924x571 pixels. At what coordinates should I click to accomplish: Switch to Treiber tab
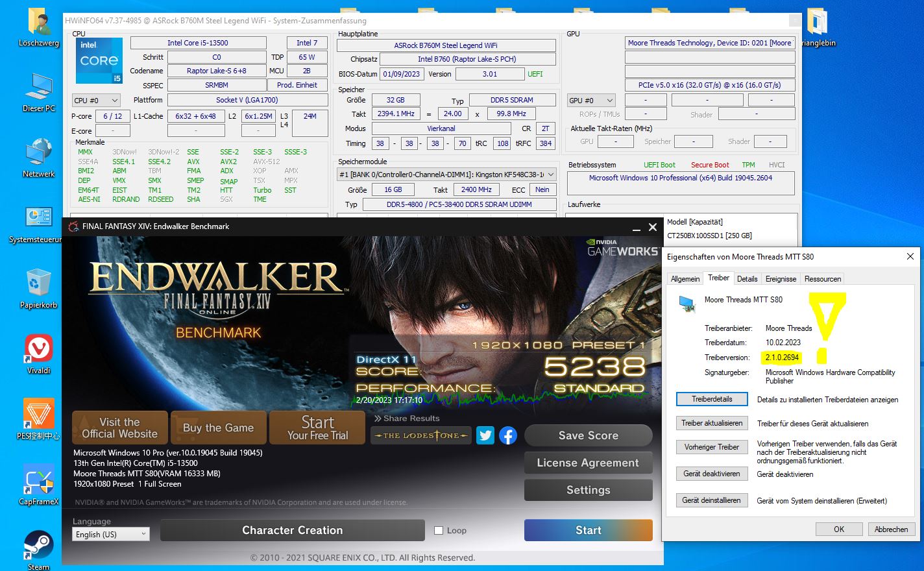(x=718, y=278)
